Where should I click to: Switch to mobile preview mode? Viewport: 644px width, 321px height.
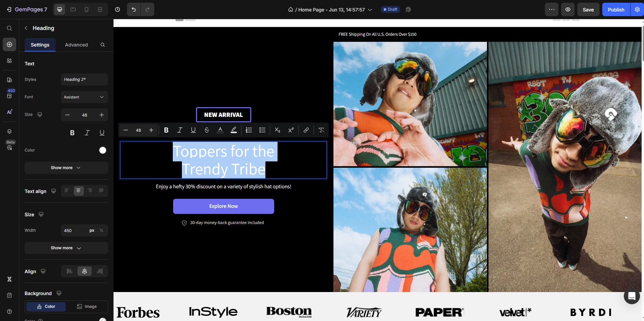coord(87,9)
